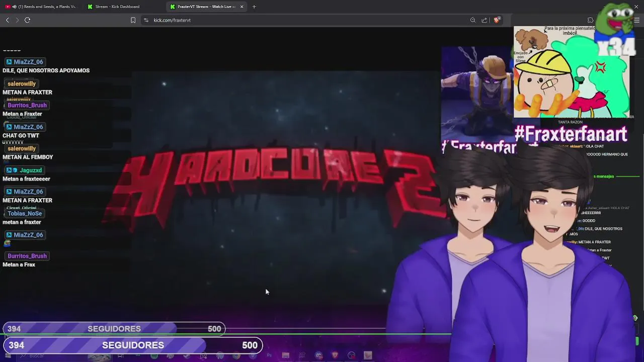This screenshot has width=644, height=362.
Task: Open Photoshop from the taskbar
Action: click(x=270, y=355)
